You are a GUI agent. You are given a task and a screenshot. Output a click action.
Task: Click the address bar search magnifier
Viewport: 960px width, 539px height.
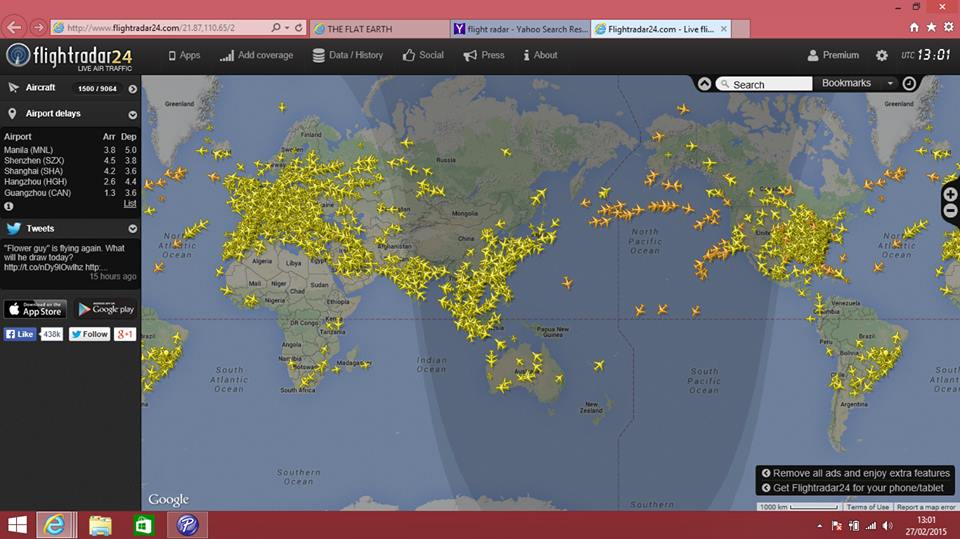click(276, 28)
